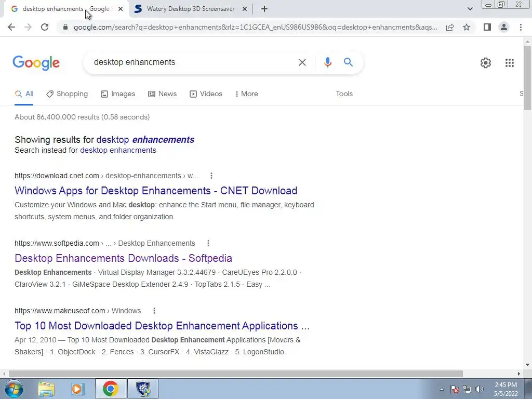
Task: Search instead for desktop enhancments
Action: 118,150
